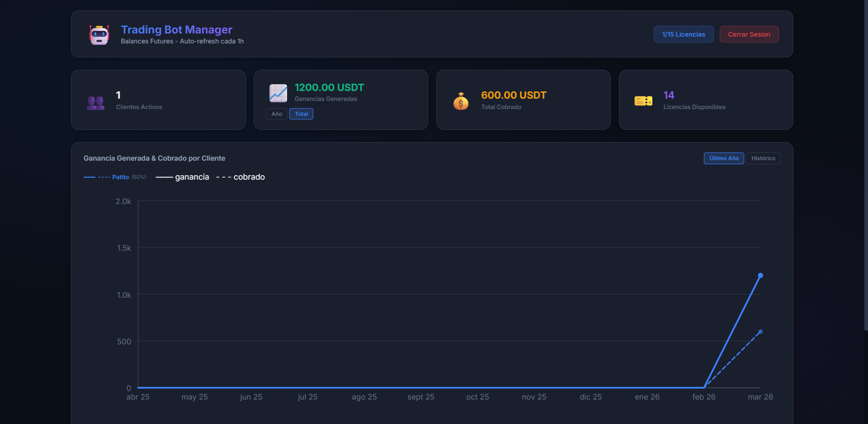Expand the Ganancia Generada & Cobrado chart section
Image resolution: width=868 pixels, height=424 pixels.
pyautogui.click(x=155, y=158)
